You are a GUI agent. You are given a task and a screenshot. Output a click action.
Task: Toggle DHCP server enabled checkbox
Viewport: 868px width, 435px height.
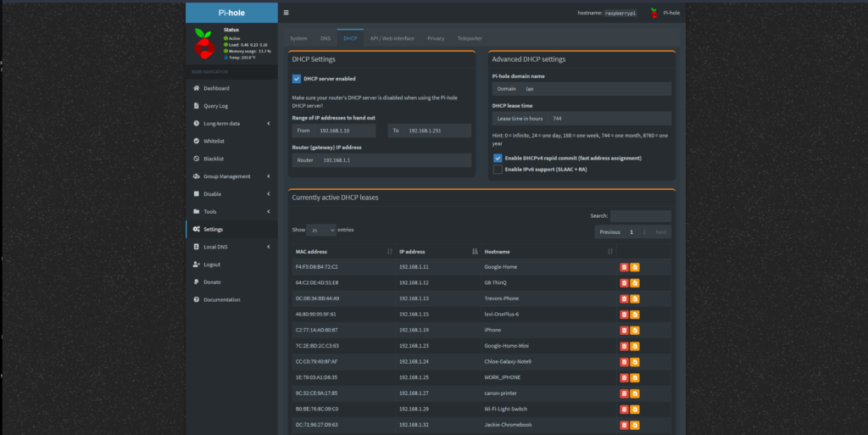(297, 79)
